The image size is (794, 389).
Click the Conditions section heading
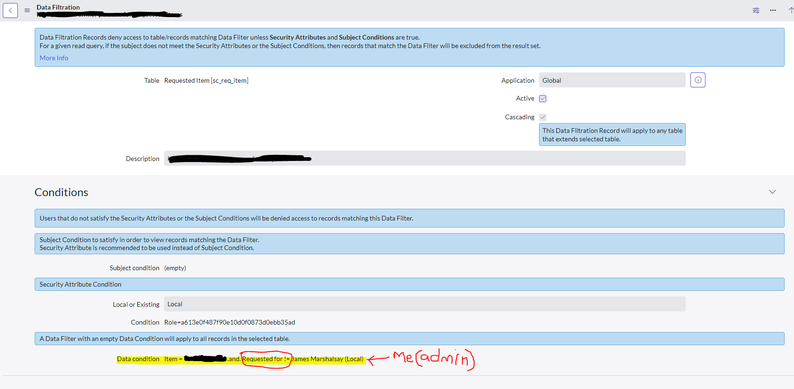coord(61,192)
